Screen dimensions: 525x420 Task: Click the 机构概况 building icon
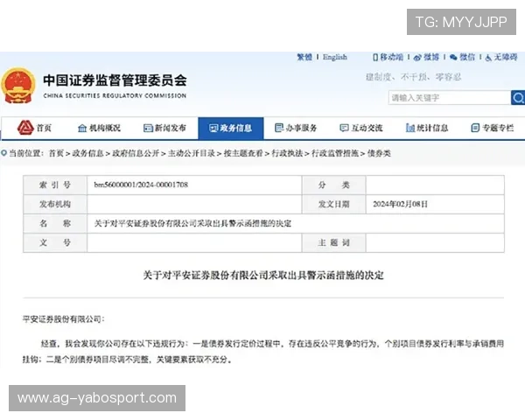82,128
